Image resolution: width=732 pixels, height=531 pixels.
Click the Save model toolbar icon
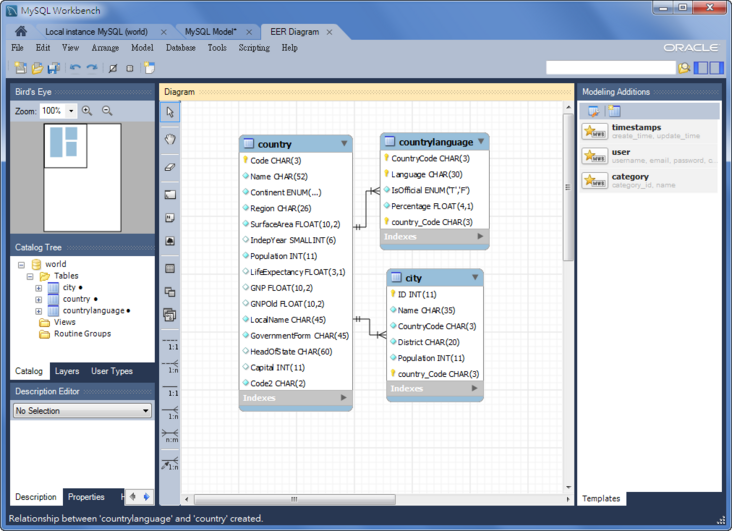[x=53, y=68]
